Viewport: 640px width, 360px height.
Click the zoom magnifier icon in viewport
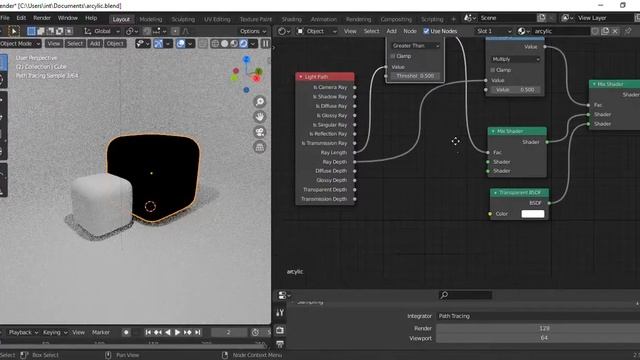[x=260, y=101]
